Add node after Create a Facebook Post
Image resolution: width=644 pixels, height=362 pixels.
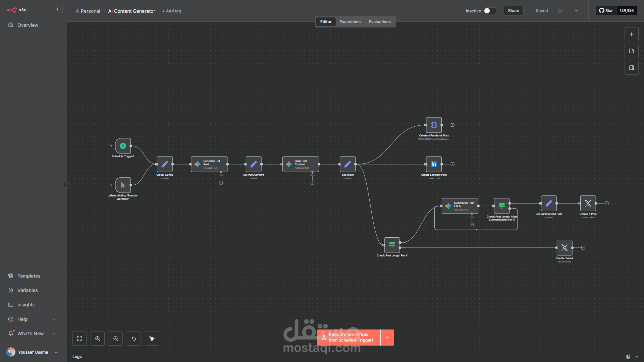pyautogui.click(x=452, y=125)
